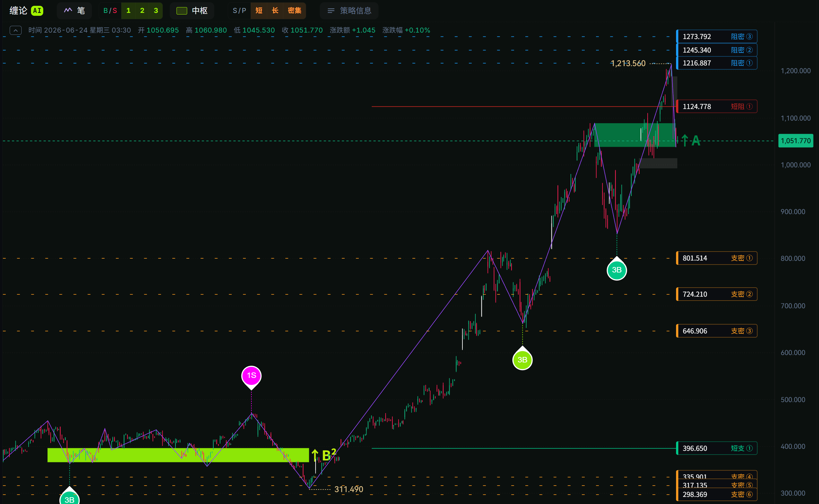Click the S/P label
Image resolution: width=819 pixels, height=504 pixels.
pyautogui.click(x=239, y=11)
